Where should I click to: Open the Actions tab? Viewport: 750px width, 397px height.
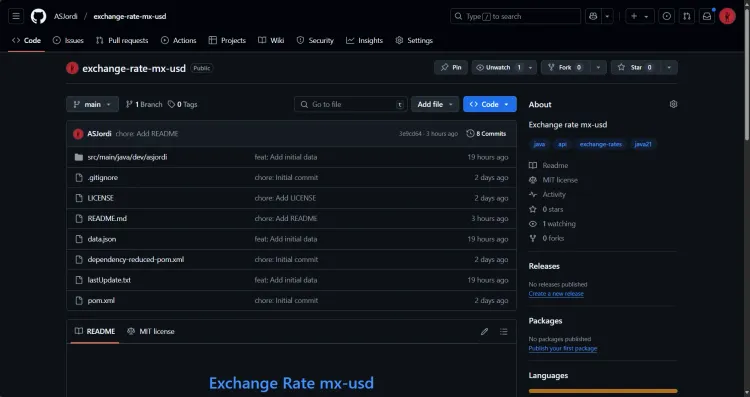pyautogui.click(x=178, y=41)
